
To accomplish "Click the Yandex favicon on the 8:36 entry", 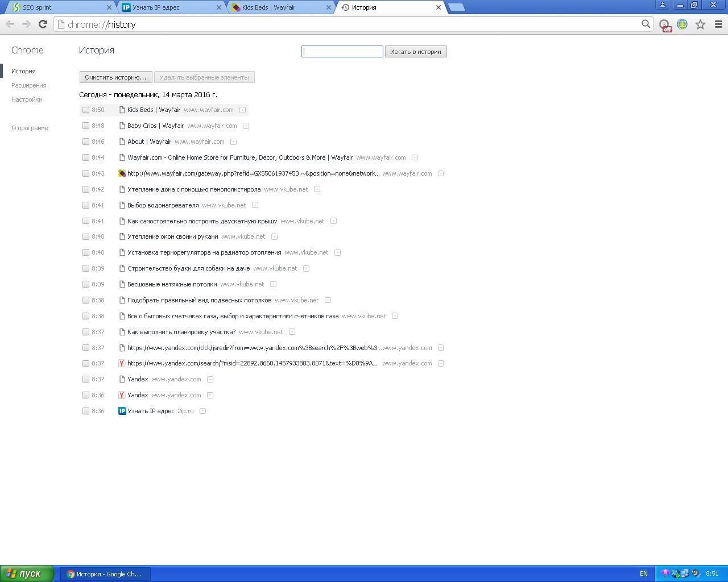I will pos(122,395).
